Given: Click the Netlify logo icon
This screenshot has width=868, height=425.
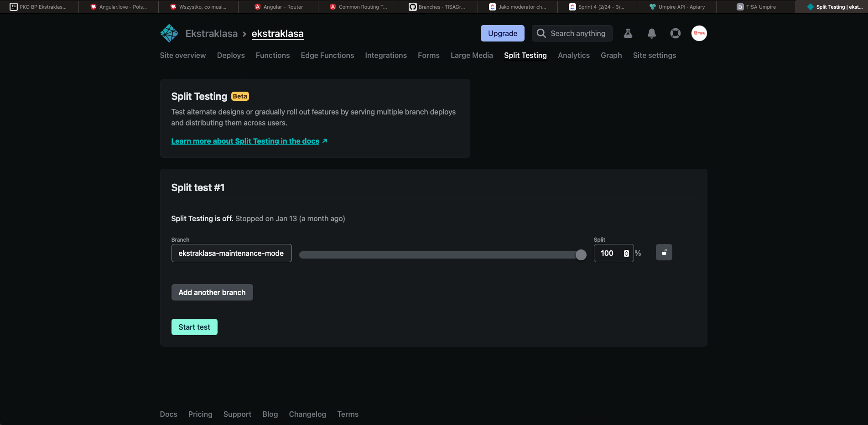Looking at the screenshot, I should pos(169,33).
